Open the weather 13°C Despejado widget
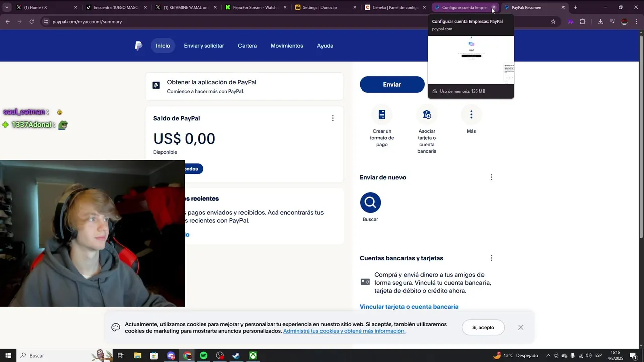This screenshot has width=644, height=362. coord(515,355)
